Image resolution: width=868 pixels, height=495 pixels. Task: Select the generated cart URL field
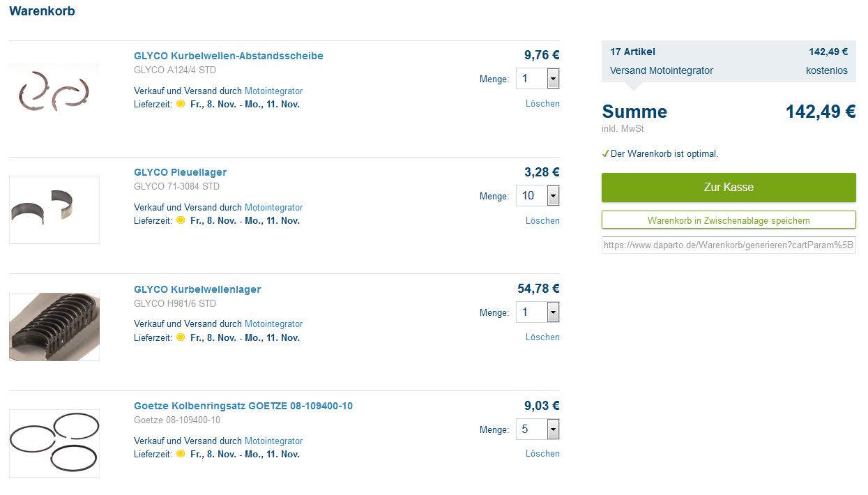point(729,245)
